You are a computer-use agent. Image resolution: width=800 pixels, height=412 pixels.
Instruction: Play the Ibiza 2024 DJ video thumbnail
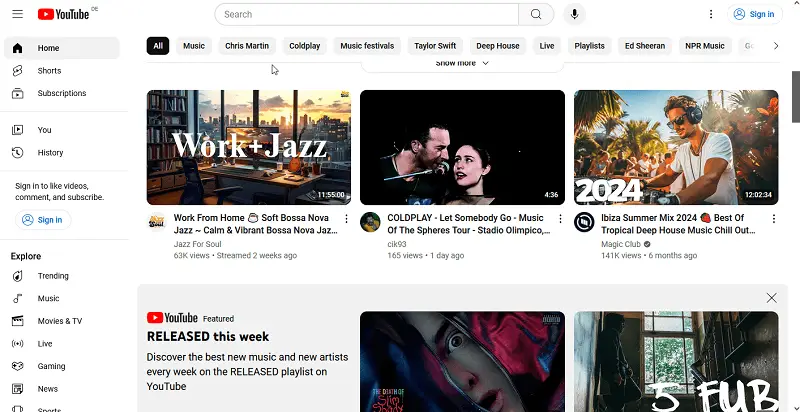pyautogui.click(x=676, y=147)
